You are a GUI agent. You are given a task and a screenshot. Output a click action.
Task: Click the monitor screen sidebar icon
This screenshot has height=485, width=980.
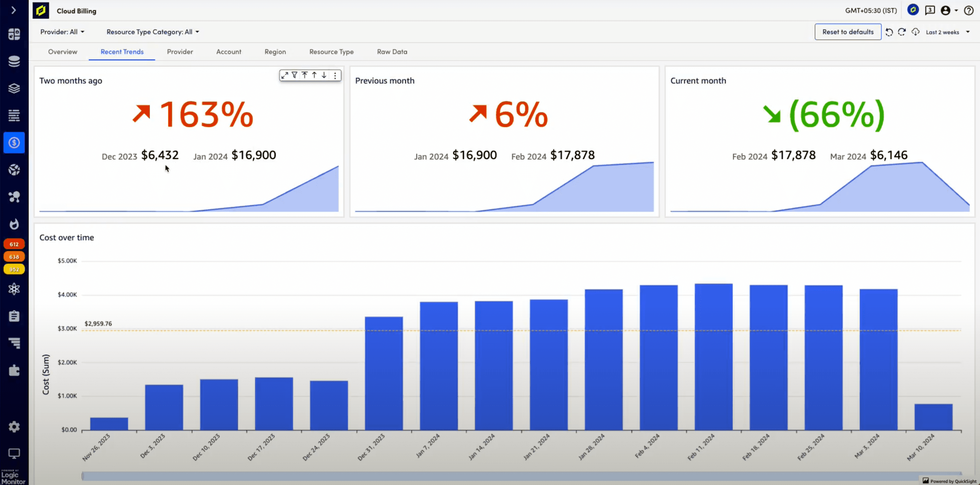coord(14,454)
